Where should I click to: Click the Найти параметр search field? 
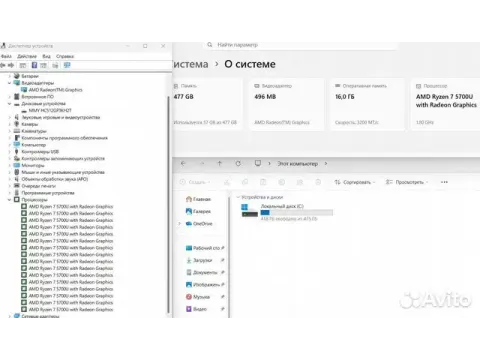click(x=302, y=45)
